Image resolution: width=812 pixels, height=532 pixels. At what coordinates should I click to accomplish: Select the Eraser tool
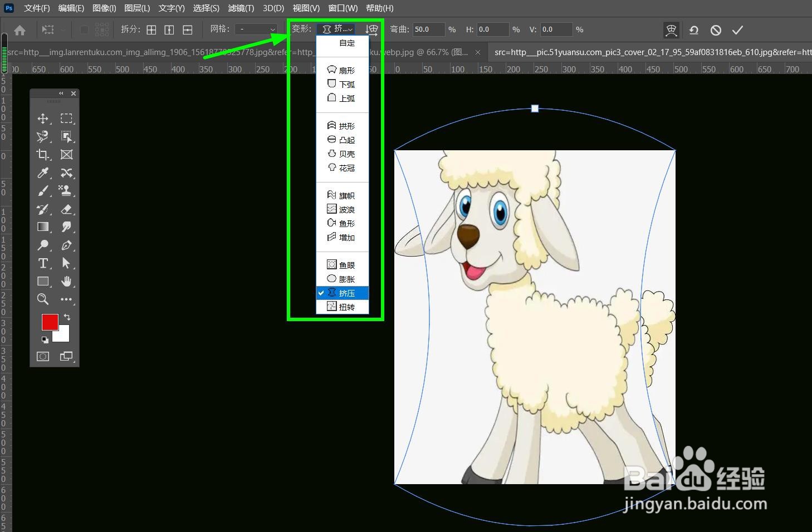(66, 209)
